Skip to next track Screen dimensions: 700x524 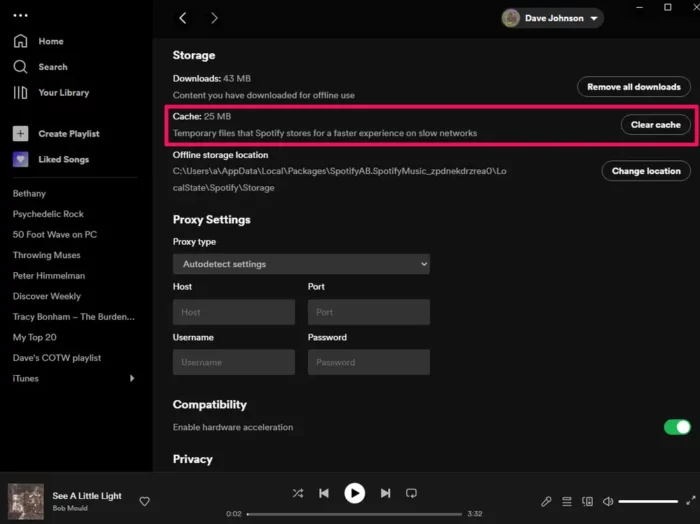(x=385, y=493)
